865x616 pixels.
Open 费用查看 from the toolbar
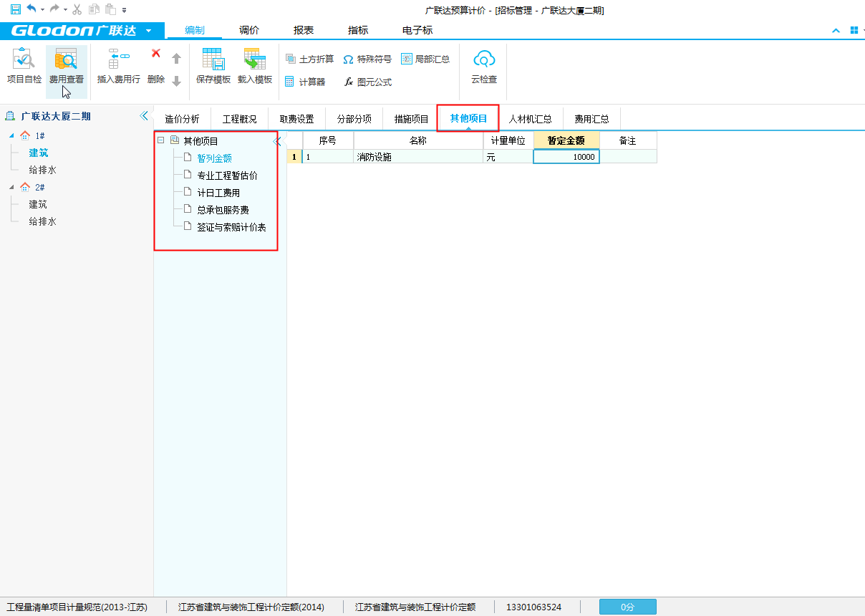tap(66, 59)
